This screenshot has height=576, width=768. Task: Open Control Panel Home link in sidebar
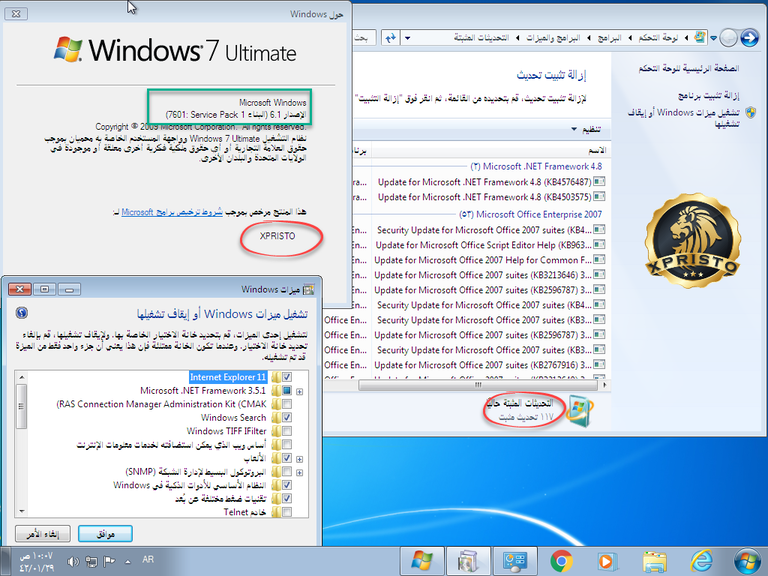click(x=689, y=69)
